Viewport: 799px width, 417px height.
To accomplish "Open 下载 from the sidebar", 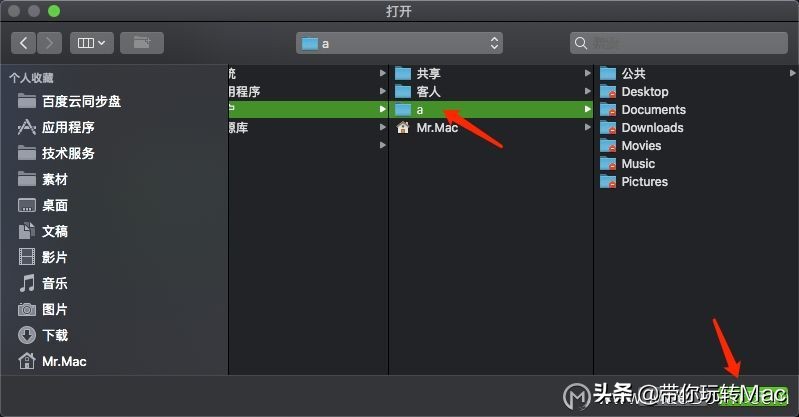I will point(55,335).
